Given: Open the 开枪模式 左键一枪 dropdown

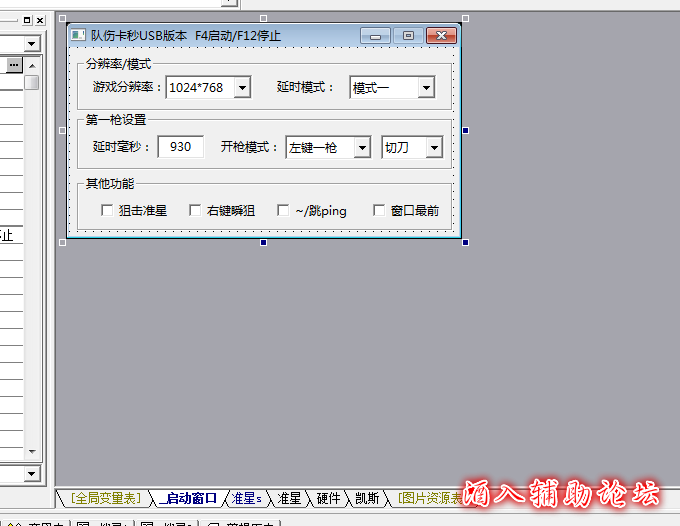Looking at the screenshot, I should 361,148.
